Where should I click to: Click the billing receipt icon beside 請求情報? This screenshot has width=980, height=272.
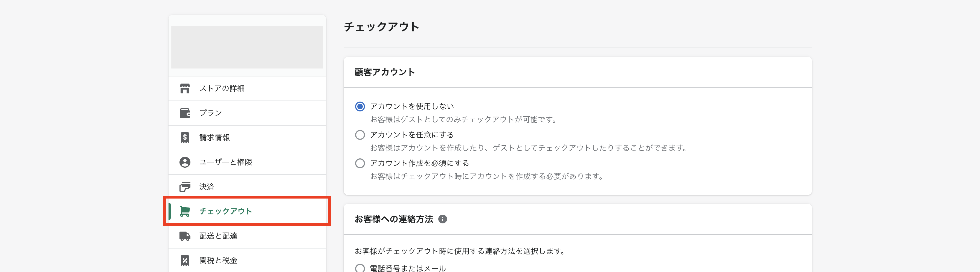coord(185,138)
